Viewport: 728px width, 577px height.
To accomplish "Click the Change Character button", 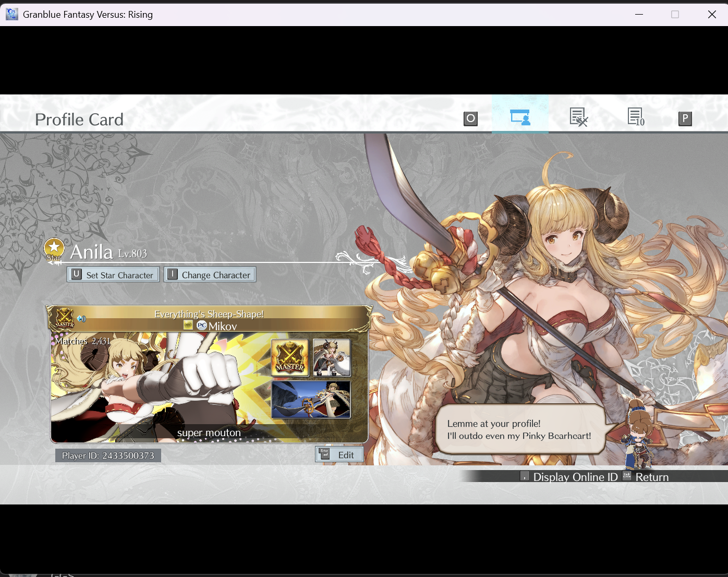I will coord(210,274).
